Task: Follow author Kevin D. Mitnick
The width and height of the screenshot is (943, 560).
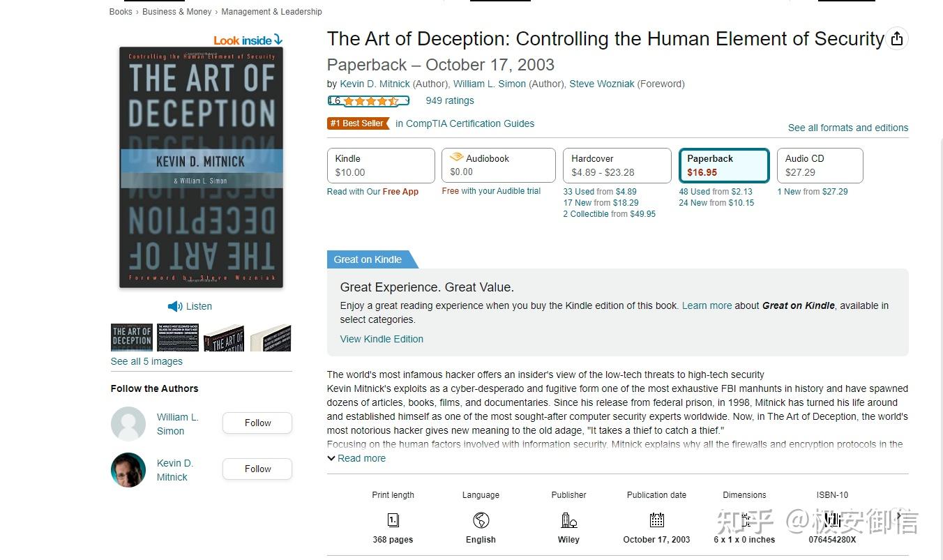Action: coord(257,469)
